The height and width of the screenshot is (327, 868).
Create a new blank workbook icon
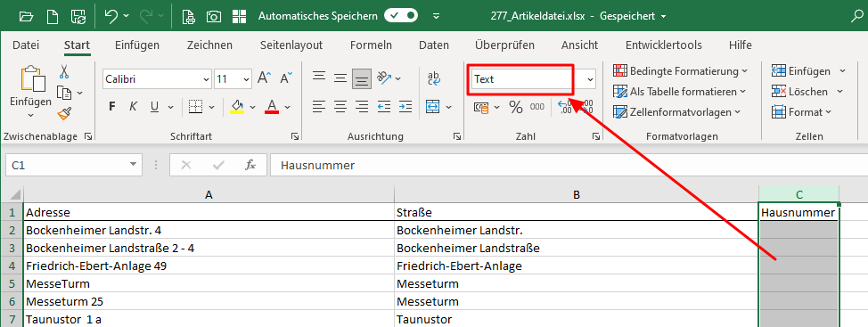tap(52, 17)
